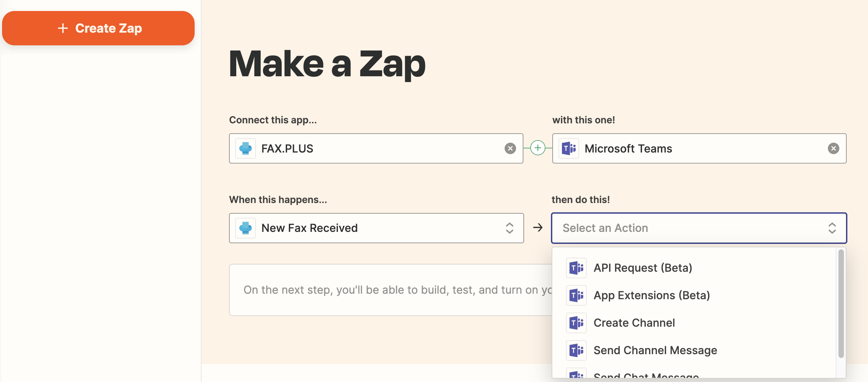Click the green plus connector between apps
This screenshot has width=868, height=382.
click(x=538, y=148)
